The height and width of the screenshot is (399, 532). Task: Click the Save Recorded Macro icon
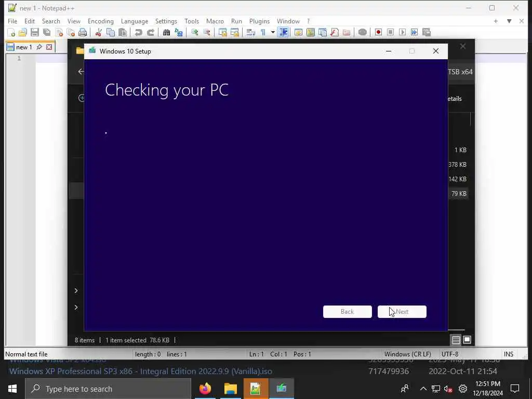427,33
